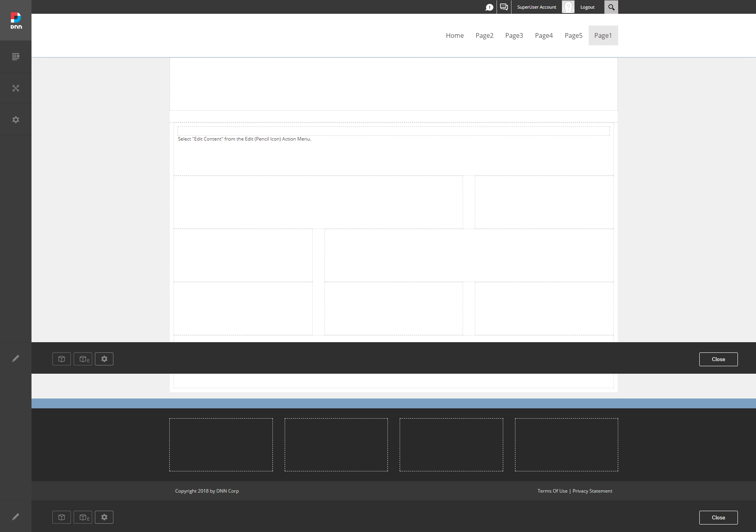Open messages chat icon in top bar
Viewport: 756px width, 532px height.
[504, 7]
